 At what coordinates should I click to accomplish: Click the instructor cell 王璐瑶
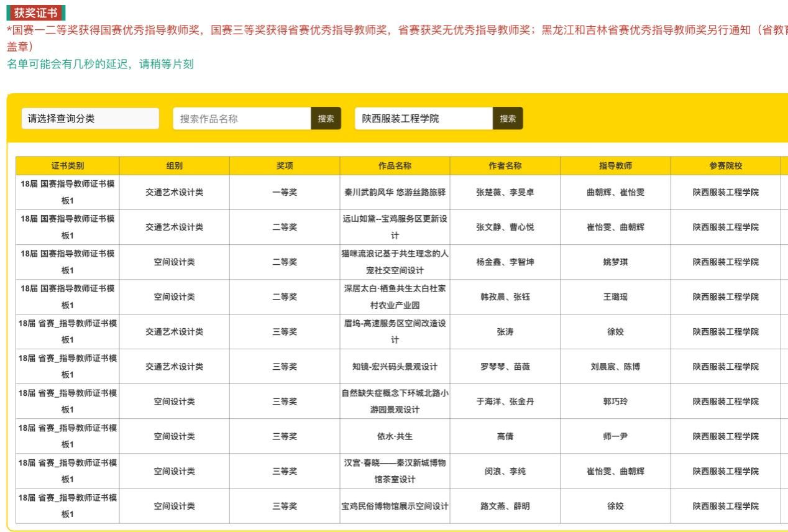point(615,297)
